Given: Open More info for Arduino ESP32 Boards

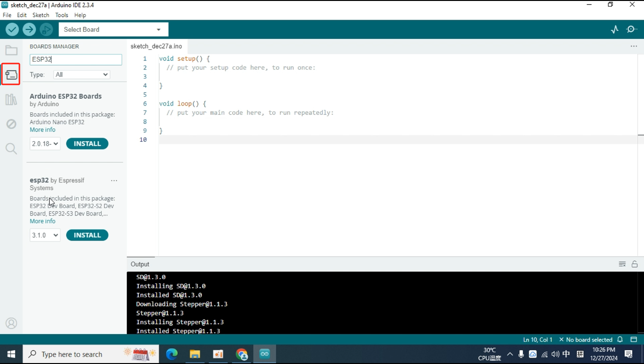Looking at the screenshot, I should (43, 130).
